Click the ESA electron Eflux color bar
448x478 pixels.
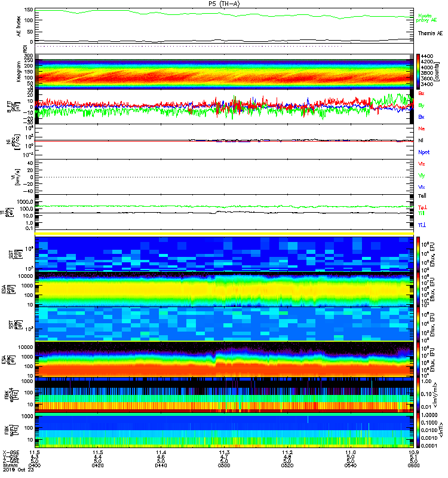pos(418,360)
